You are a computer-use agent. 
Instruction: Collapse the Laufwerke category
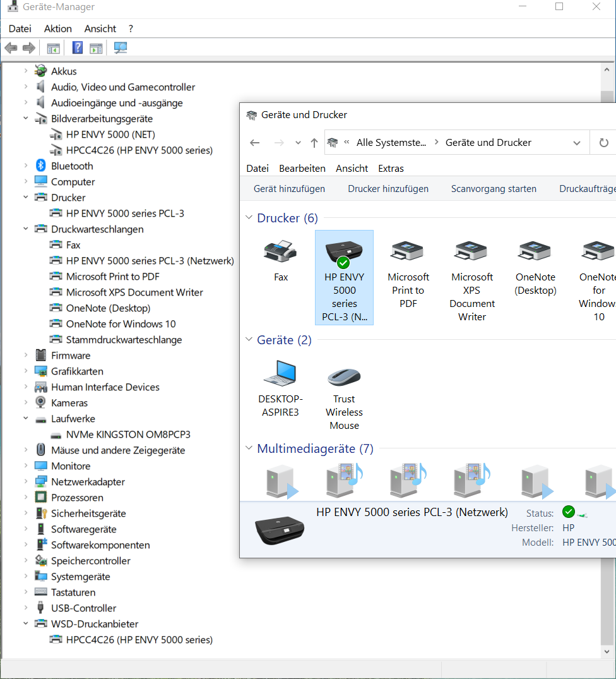click(x=25, y=418)
